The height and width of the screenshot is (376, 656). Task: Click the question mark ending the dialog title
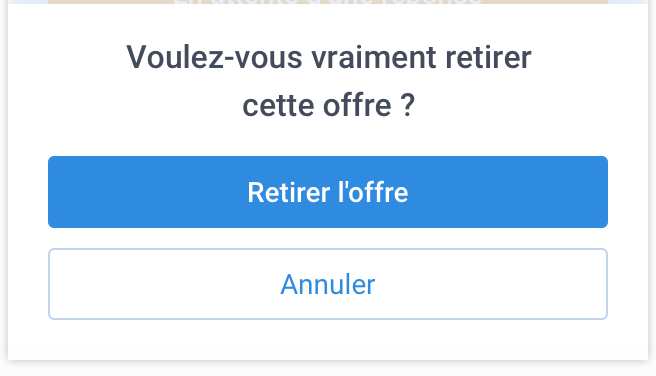coord(407,105)
